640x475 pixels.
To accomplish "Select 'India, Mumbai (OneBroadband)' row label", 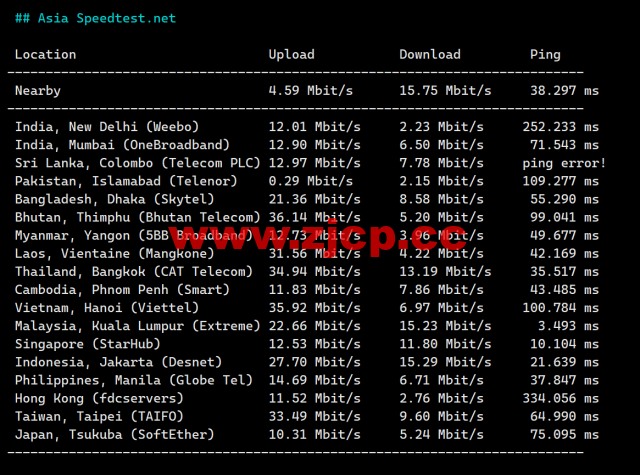I will [122, 145].
